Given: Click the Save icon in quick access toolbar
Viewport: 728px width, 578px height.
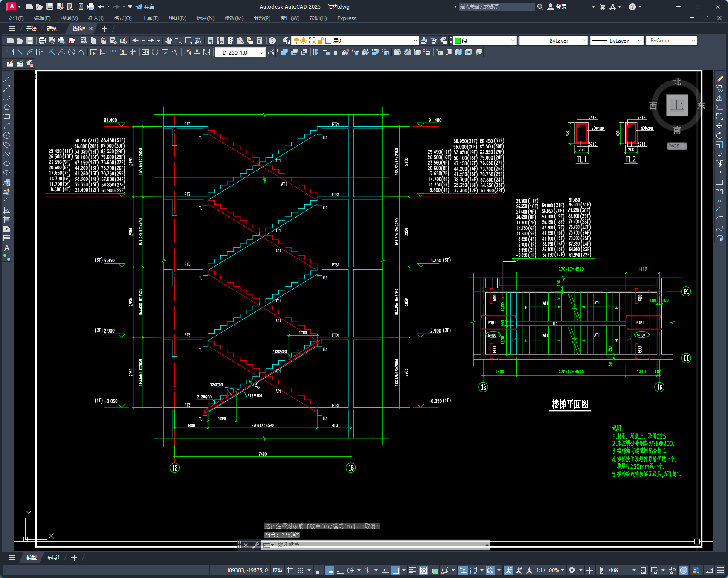Looking at the screenshot, I should (x=49, y=7).
